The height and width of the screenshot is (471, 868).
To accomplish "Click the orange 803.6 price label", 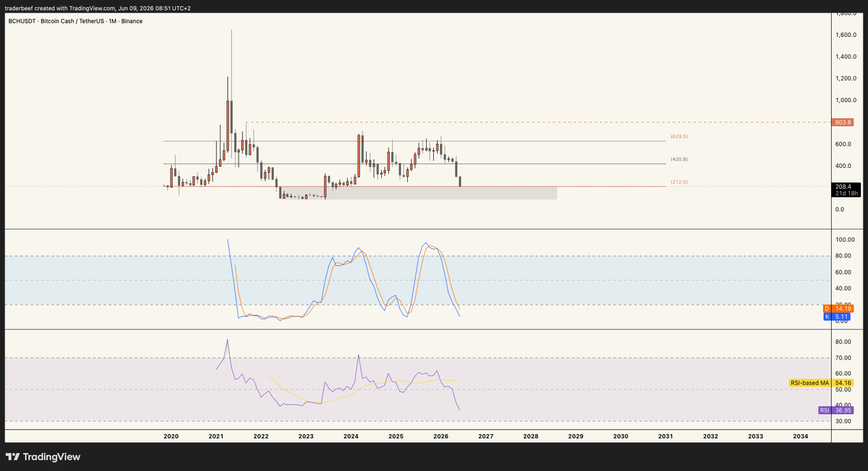I will tap(843, 122).
